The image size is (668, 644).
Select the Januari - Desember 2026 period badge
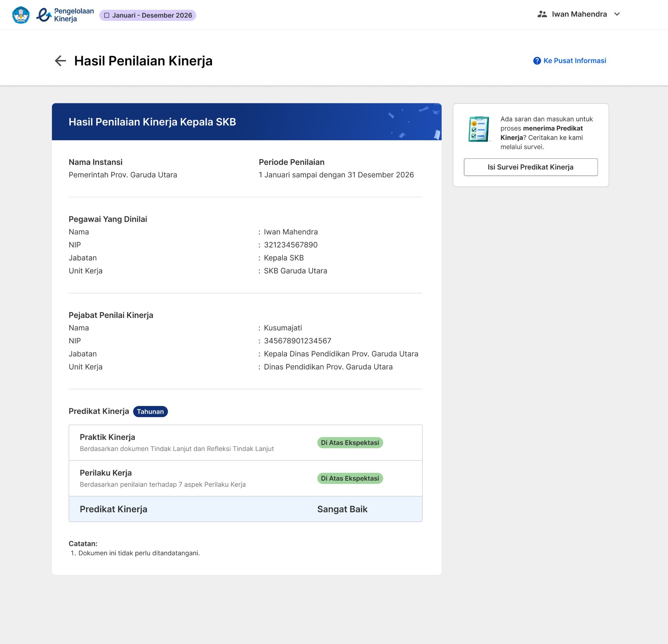tap(147, 15)
